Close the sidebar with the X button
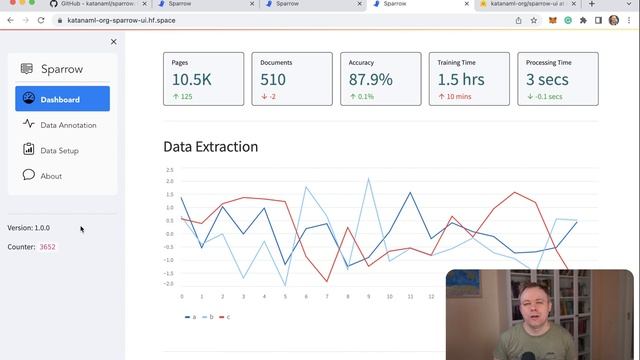This screenshot has height=360, width=640. click(113, 42)
